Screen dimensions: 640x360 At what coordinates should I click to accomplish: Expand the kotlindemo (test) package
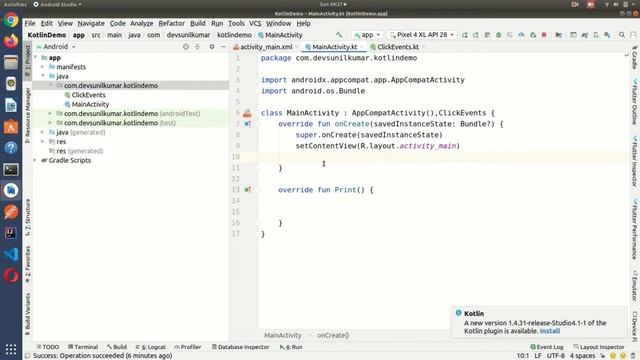click(50, 123)
